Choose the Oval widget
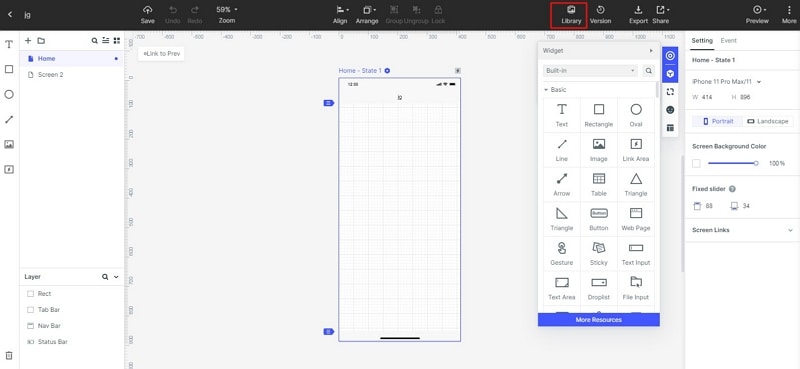This screenshot has height=369, width=800. 636,115
